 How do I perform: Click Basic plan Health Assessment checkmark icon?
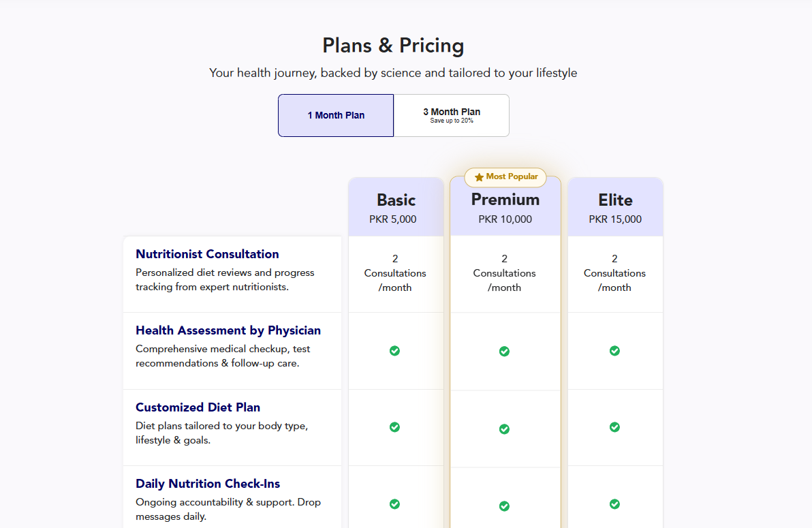394,351
